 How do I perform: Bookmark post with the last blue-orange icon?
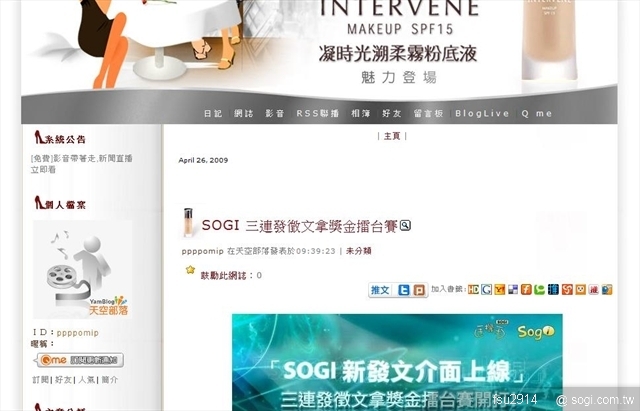607,289
